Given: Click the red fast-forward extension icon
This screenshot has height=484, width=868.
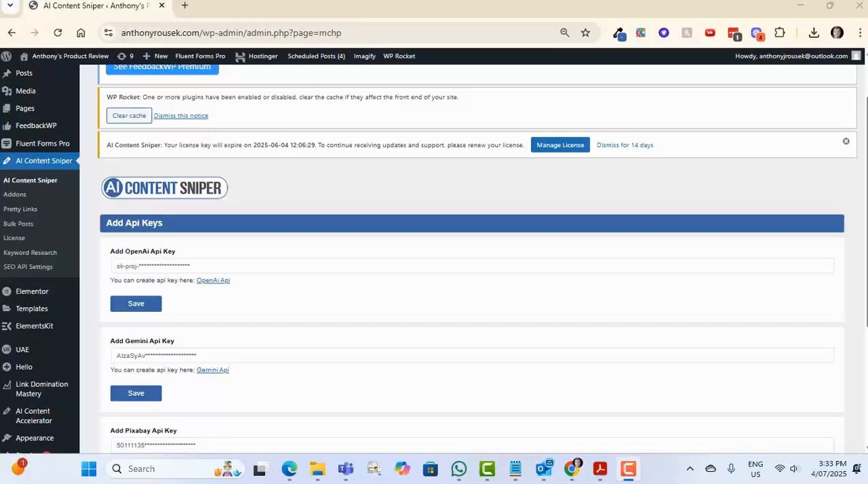Looking at the screenshot, I should 709,33.
